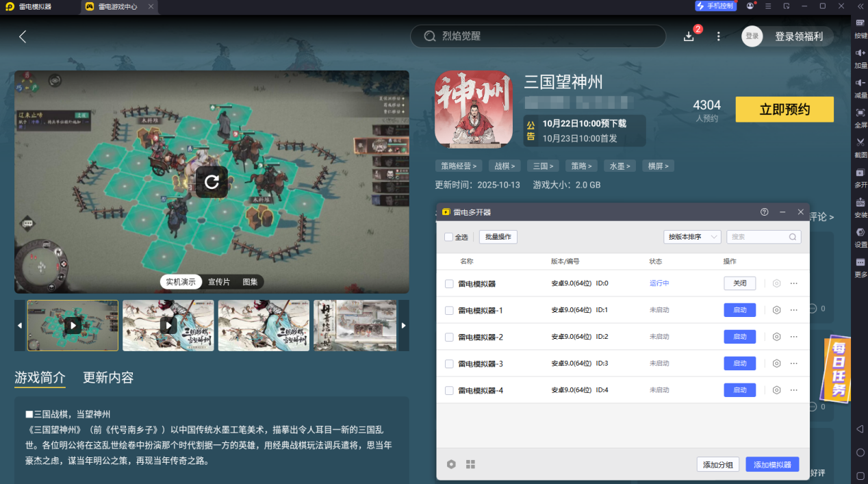The image size is (868, 484).
Task: Click the 水墨 tag
Action: click(620, 166)
